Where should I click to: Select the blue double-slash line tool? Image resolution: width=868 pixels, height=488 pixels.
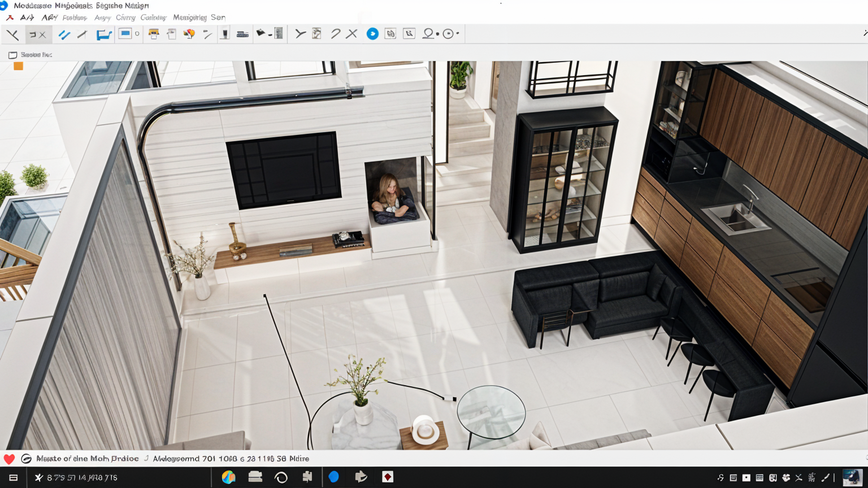(x=64, y=34)
